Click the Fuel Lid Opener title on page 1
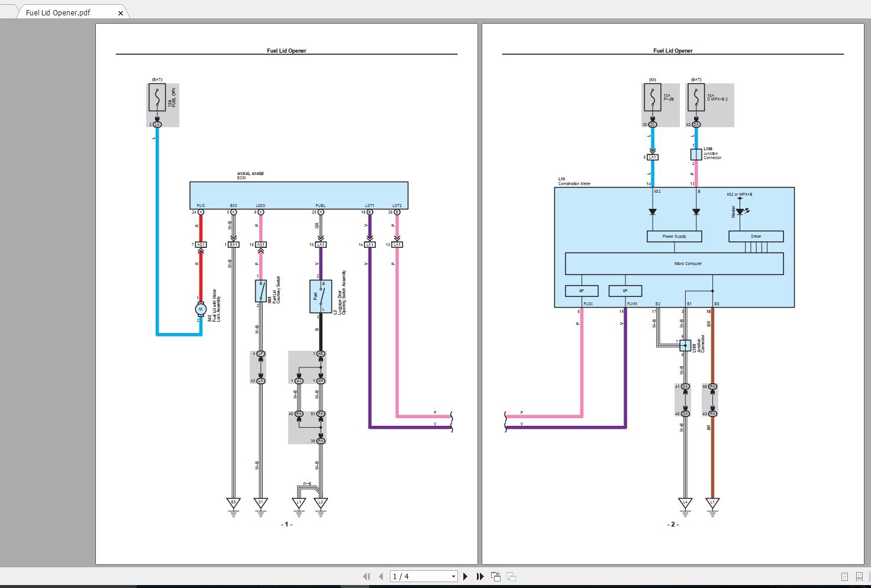Viewport: 871px width, 588px height. [286, 50]
